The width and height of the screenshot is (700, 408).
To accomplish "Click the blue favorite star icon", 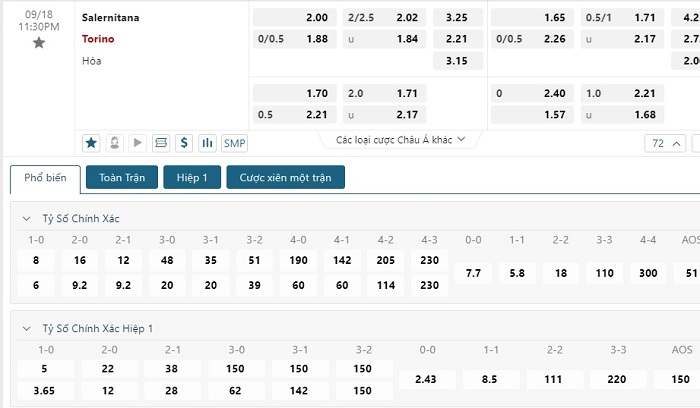I will 91,143.
